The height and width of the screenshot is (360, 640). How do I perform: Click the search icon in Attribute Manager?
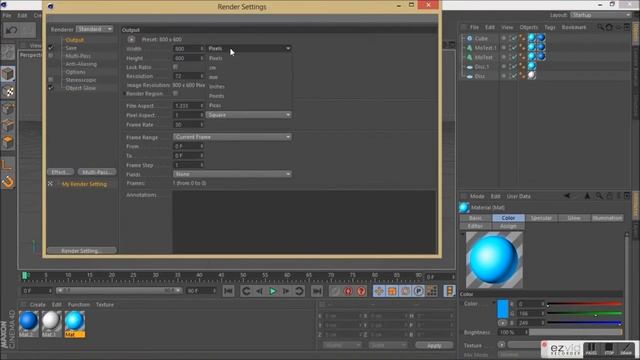pos(599,196)
